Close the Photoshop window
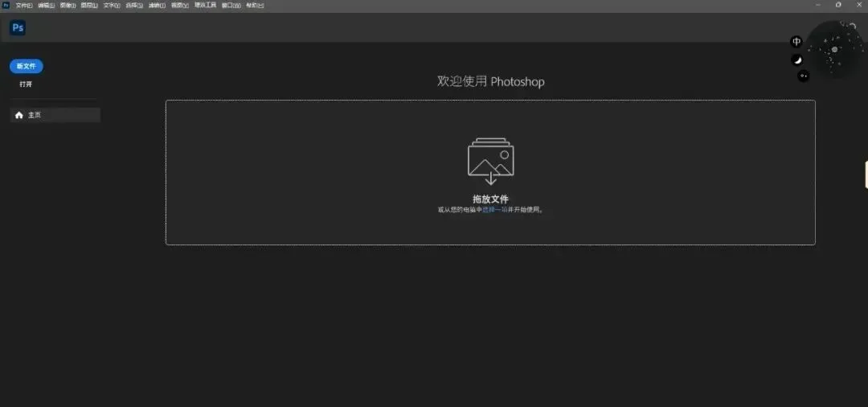Image resolution: width=868 pixels, height=407 pixels. [x=858, y=5]
